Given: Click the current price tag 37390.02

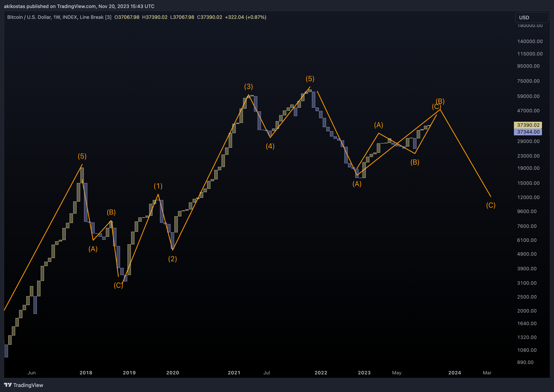Looking at the screenshot, I should pyautogui.click(x=528, y=125).
